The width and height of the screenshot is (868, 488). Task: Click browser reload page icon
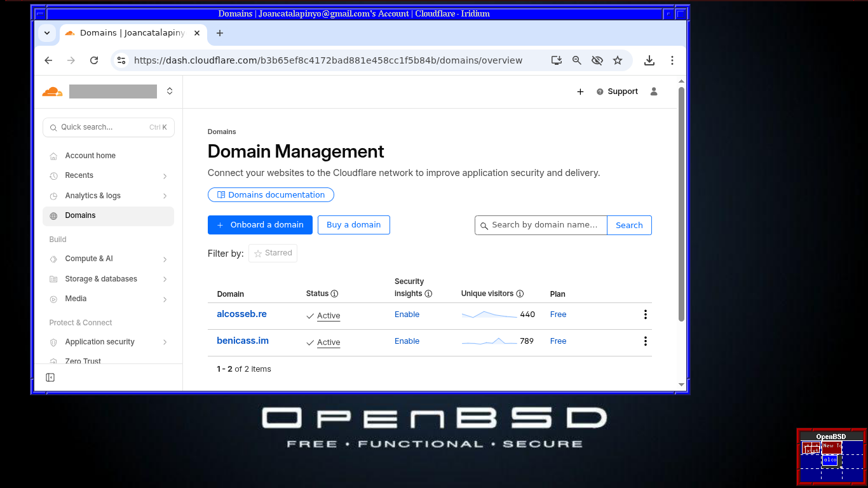pyautogui.click(x=94, y=60)
